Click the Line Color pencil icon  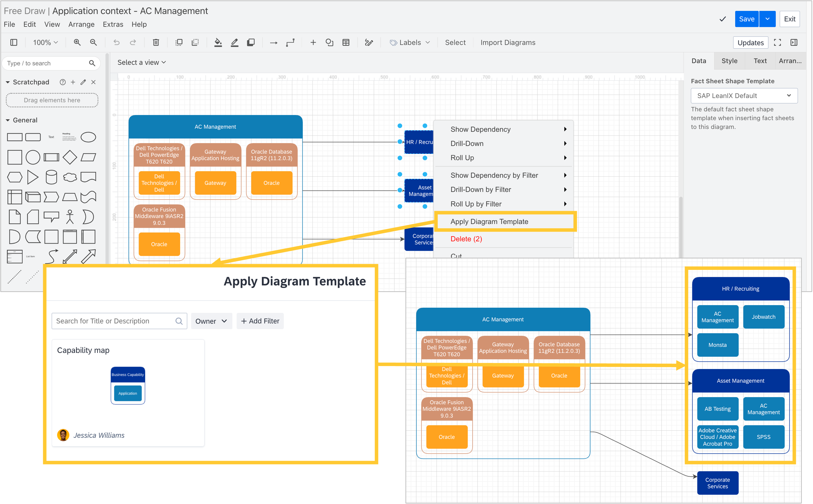point(234,42)
